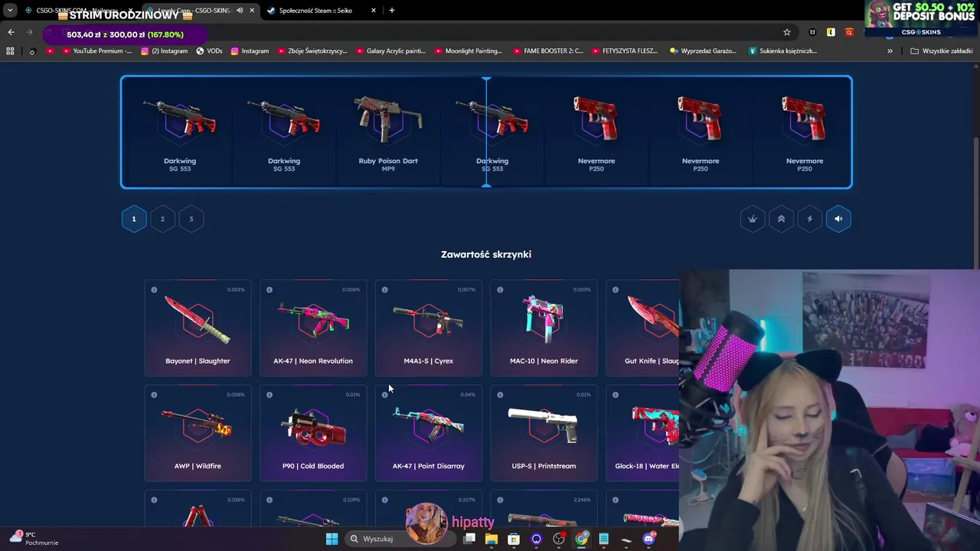Open info icon on M4A1-S Cyrex card
This screenshot has height=551, width=980.
pyautogui.click(x=384, y=290)
